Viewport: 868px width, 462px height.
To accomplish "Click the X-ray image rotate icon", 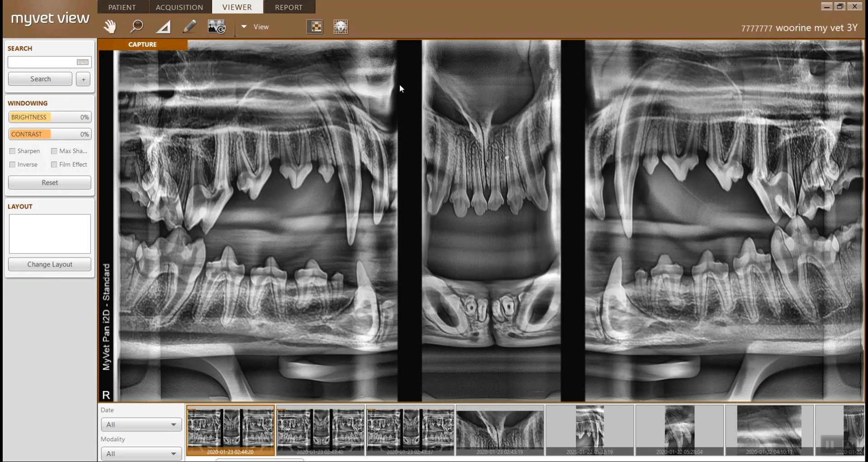I will point(217,27).
